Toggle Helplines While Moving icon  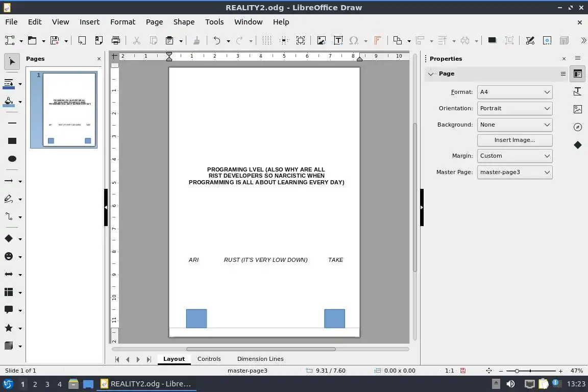284,40
